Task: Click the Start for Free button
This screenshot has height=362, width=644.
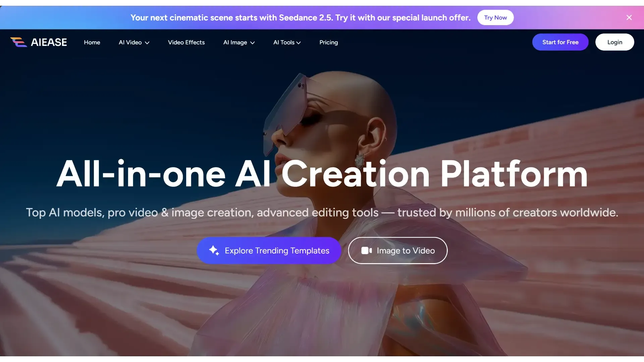Action: coord(560,42)
